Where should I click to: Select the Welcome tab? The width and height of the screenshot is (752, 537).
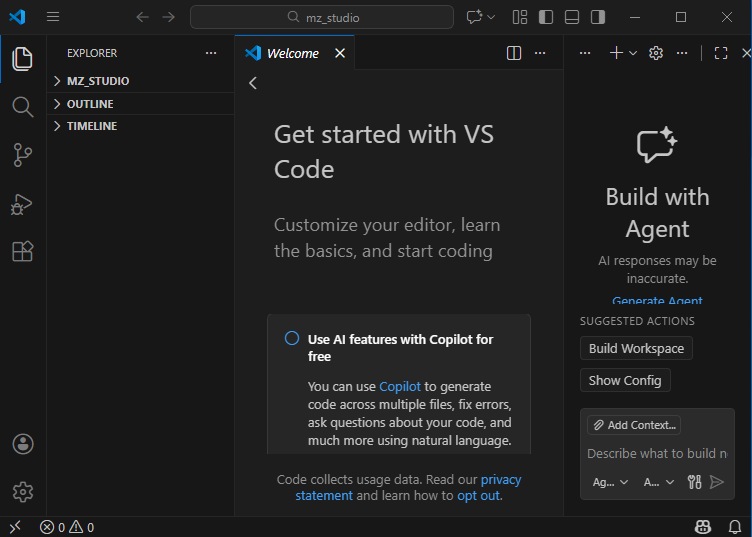click(293, 53)
